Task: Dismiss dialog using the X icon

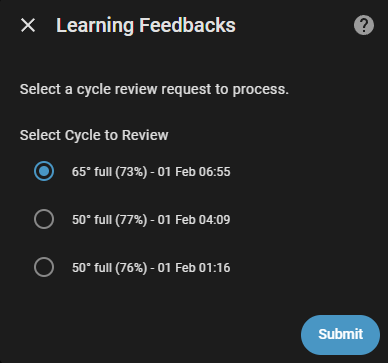Action: 28,25
